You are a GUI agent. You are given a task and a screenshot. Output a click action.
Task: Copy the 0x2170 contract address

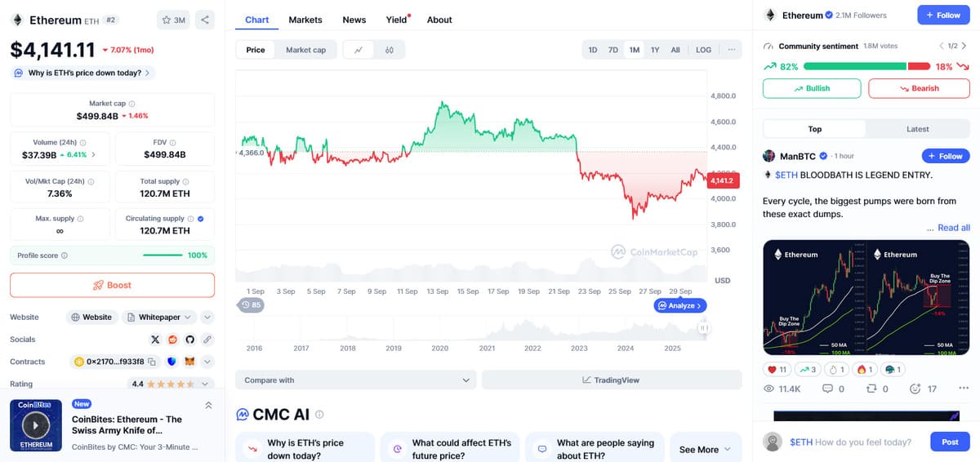(152, 362)
